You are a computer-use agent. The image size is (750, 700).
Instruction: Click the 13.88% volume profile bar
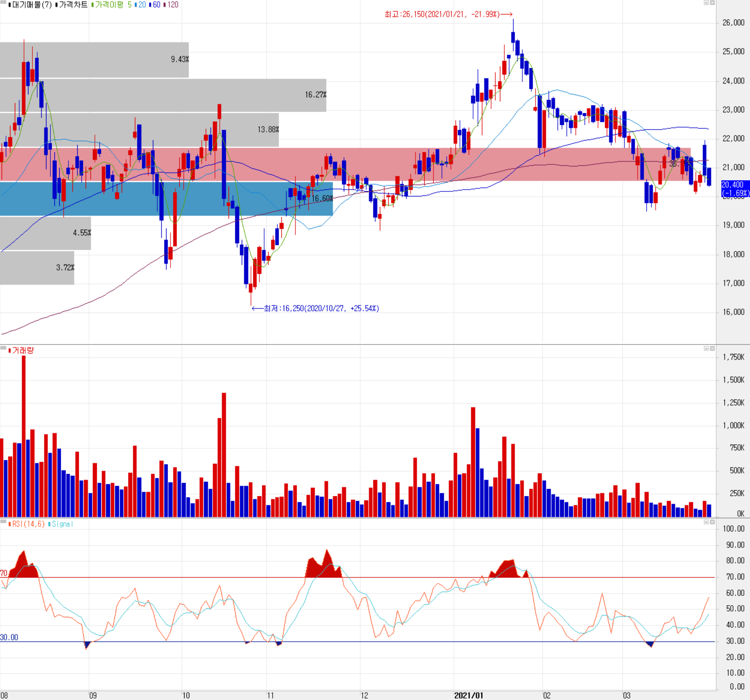139,130
